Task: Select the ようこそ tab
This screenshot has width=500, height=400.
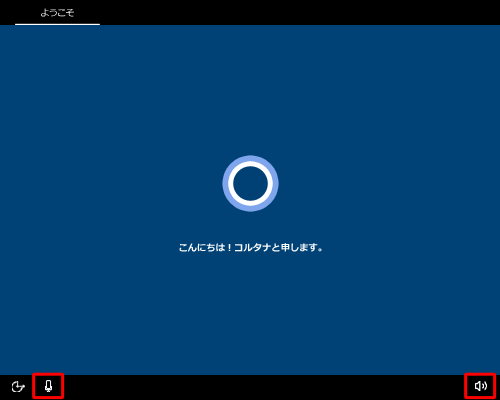Action: coord(57,13)
